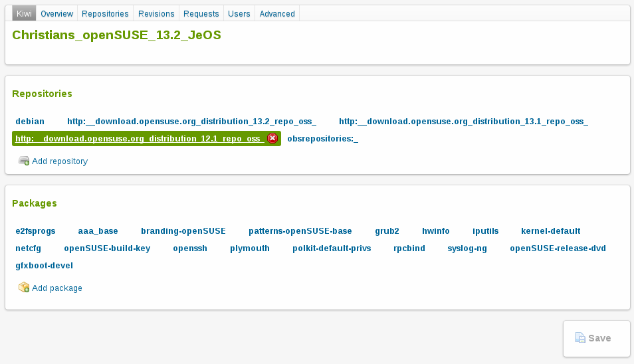Click the Add repository link
This screenshot has height=364, width=634.
[x=60, y=161]
